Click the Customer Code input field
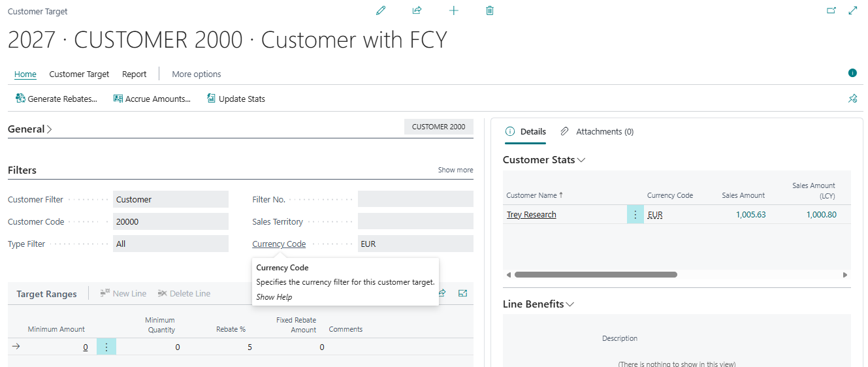The image size is (868, 367). [170, 221]
